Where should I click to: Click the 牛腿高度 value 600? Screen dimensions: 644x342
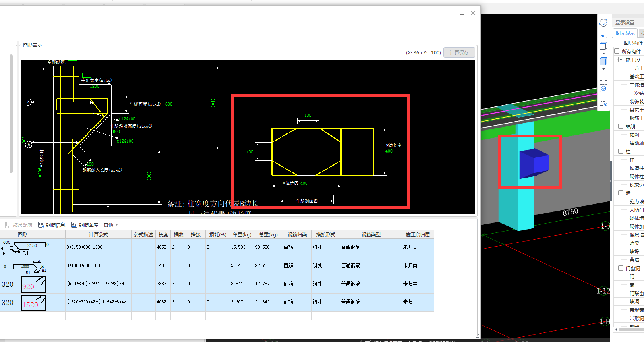point(169,104)
